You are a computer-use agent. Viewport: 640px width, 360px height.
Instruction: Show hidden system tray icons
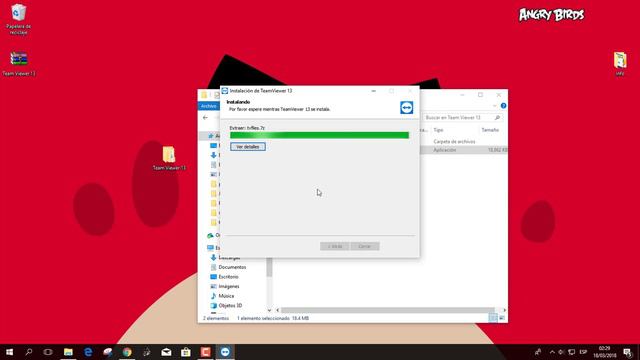click(552, 352)
